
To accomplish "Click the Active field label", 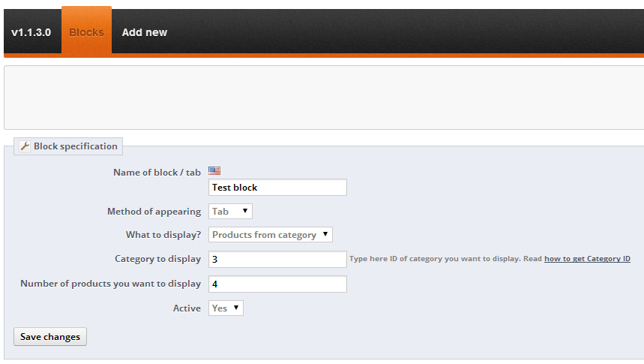I will [187, 308].
